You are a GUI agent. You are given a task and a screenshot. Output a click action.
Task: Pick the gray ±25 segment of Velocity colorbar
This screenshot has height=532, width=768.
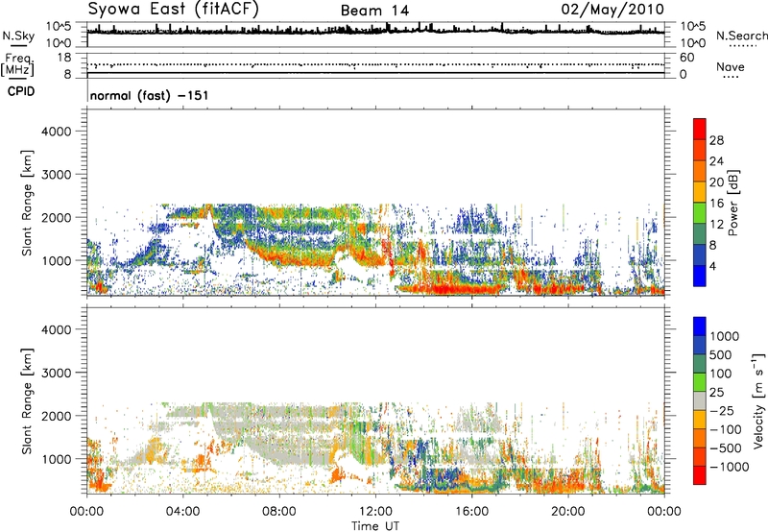click(700, 401)
